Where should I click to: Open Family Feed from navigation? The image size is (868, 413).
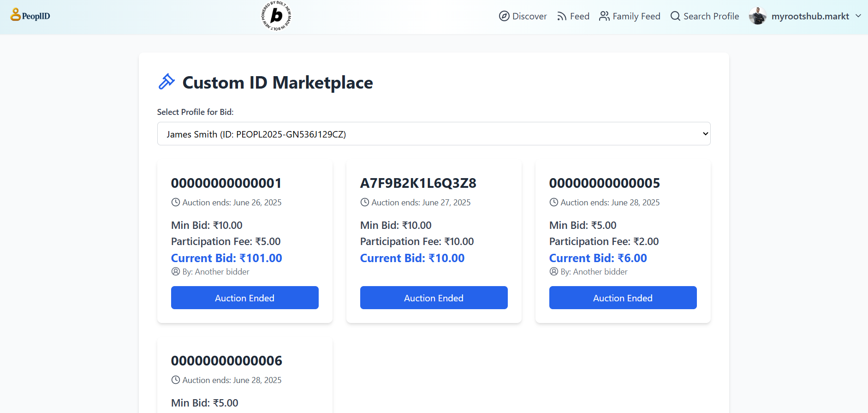(x=630, y=16)
